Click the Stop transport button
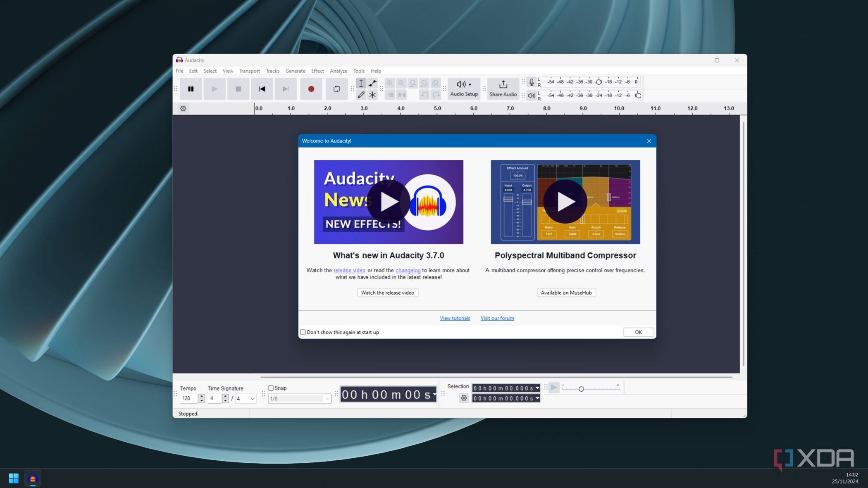 pyautogui.click(x=238, y=89)
